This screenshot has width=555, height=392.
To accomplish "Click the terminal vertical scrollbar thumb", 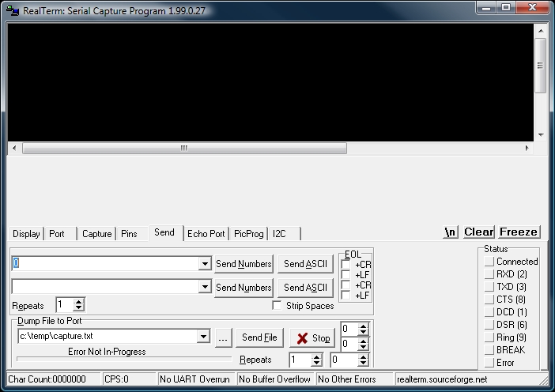I will (x=541, y=66).
